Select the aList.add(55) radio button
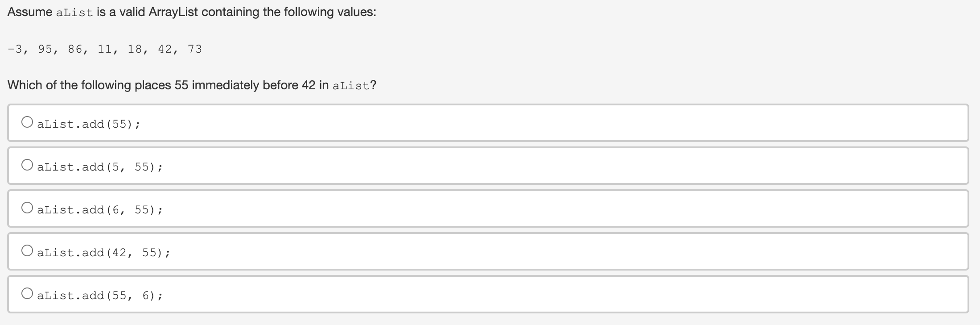The image size is (980, 325). click(x=27, y=122)
